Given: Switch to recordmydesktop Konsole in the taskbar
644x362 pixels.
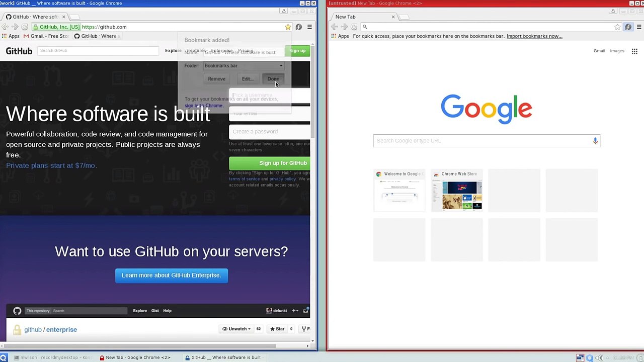Looking at the screenshot, I should tap(53, 357).
